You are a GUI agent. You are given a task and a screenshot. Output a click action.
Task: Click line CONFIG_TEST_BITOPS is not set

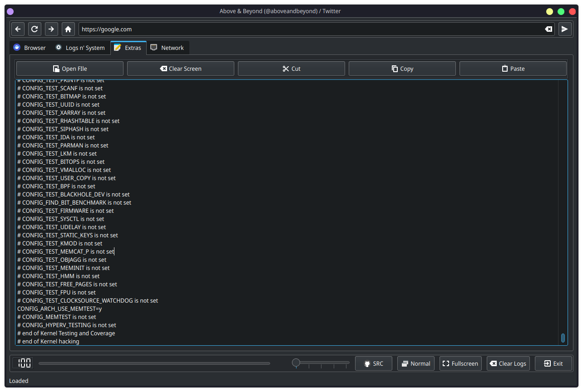(x=61, y=162)
